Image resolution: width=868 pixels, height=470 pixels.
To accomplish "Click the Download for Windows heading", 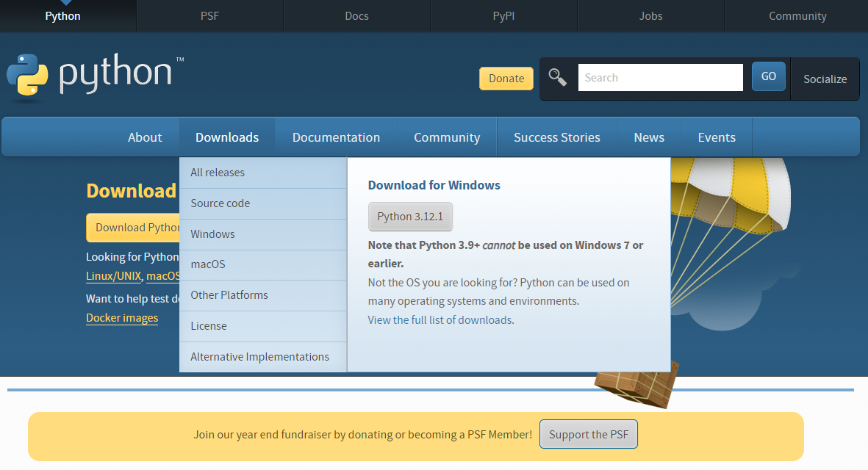I will (434, 185).
